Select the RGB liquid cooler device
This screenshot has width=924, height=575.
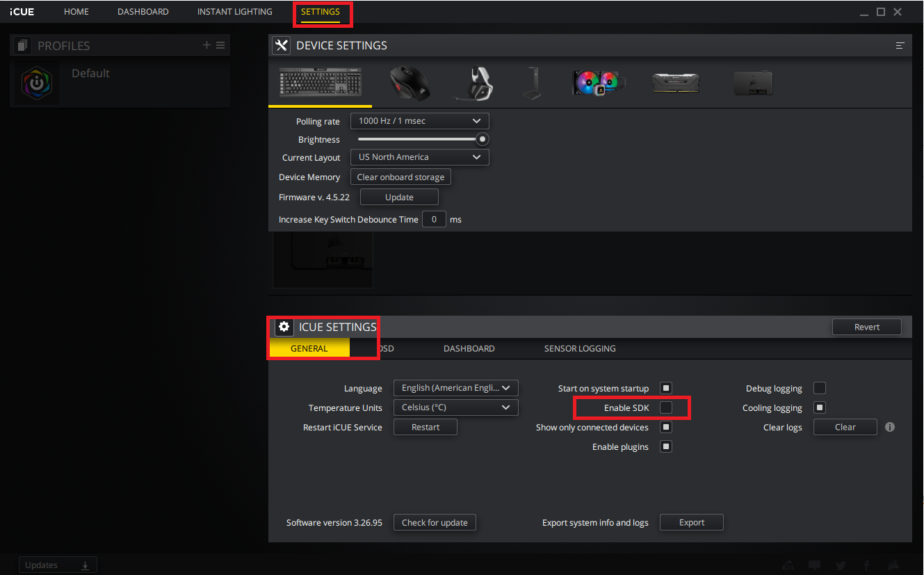point(599,83)
